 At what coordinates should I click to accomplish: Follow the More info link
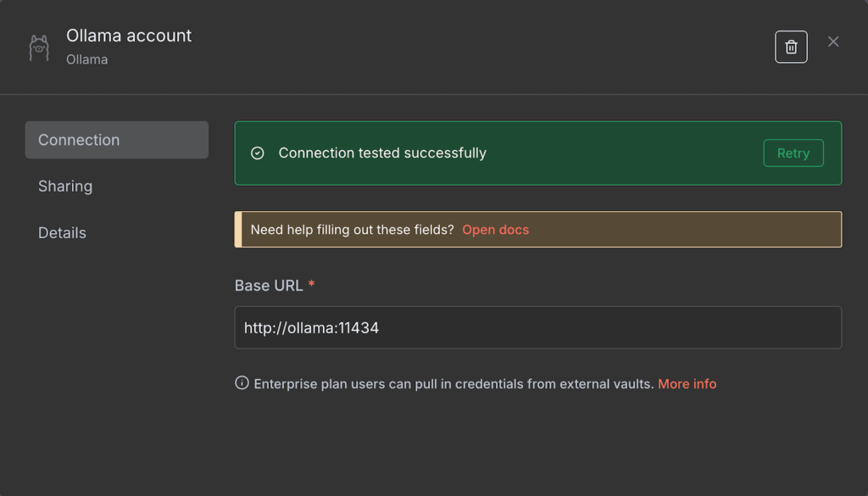click(x=687, y=384)
